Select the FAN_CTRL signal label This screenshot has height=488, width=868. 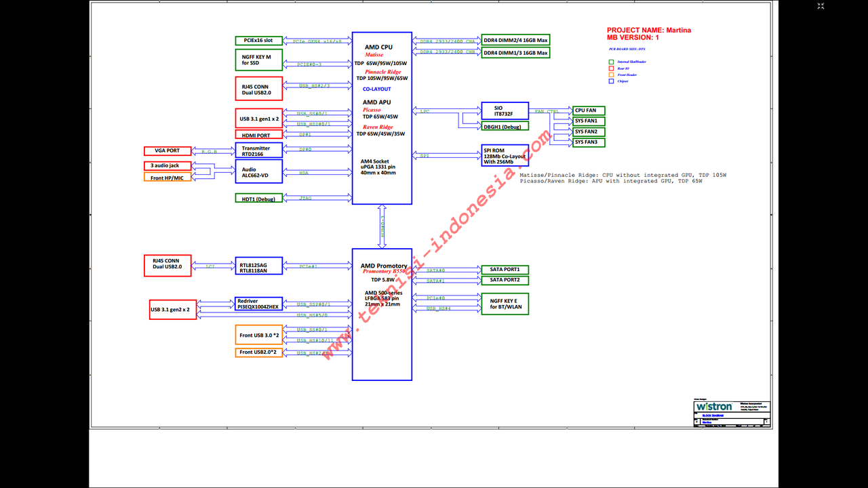(x=547, y=111)
